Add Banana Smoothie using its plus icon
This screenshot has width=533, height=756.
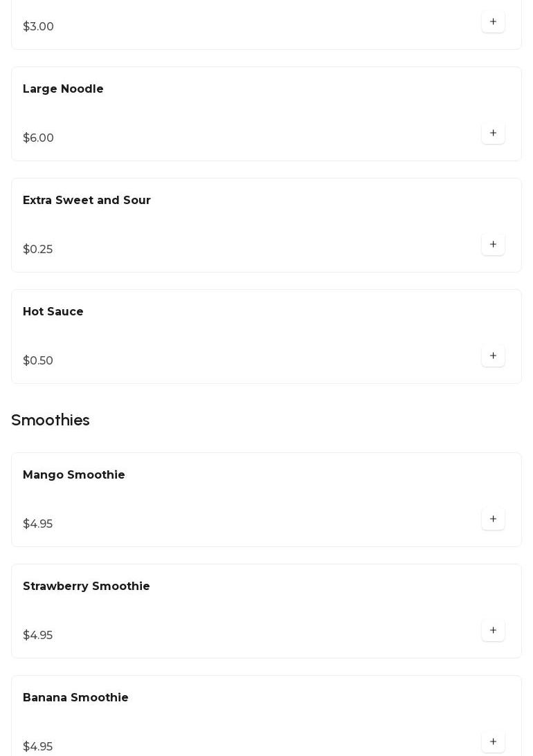pos(493,742)
